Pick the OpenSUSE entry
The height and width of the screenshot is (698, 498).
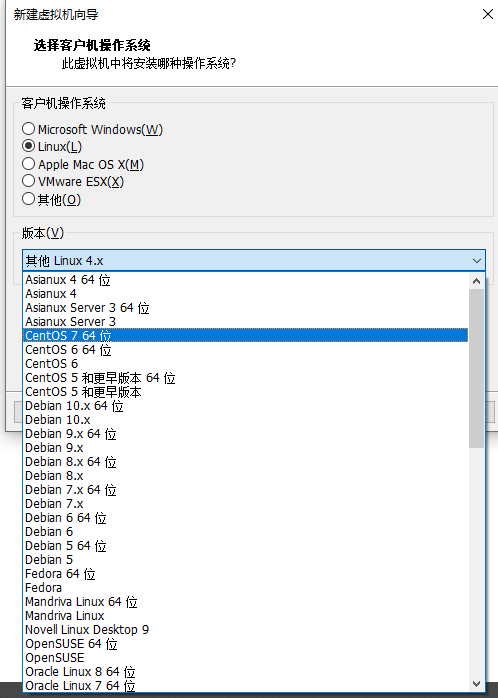pyautogui.click(x=245, y=657)
